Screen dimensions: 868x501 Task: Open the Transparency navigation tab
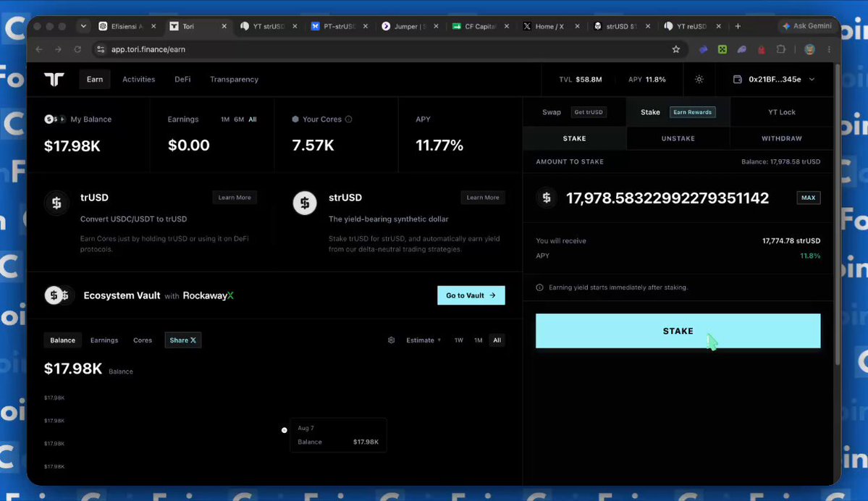234,79
